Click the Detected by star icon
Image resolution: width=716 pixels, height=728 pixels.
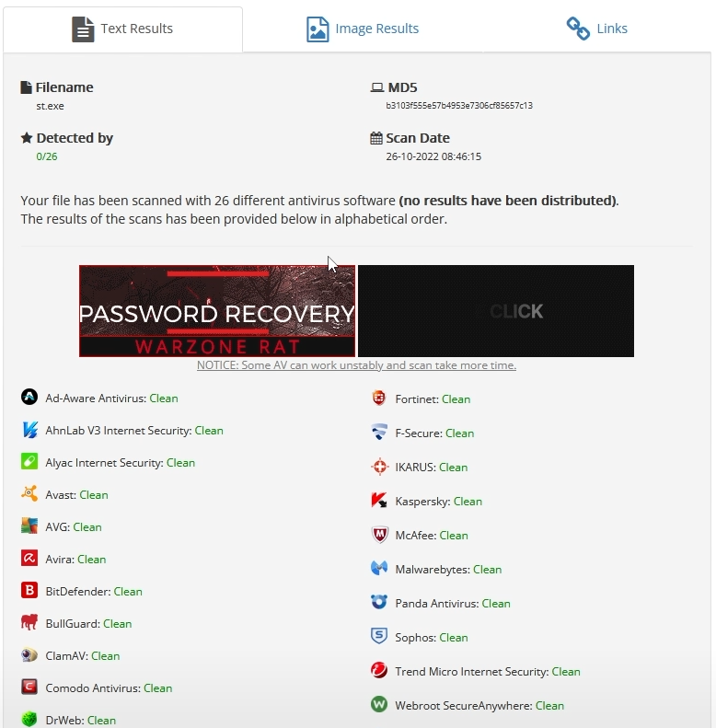[x=27, y=138]
